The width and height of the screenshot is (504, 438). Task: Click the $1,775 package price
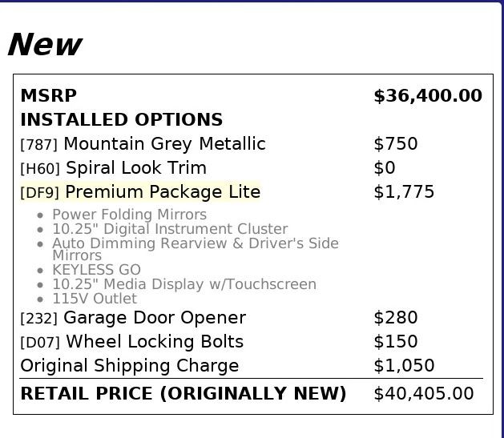click(404, 192)
